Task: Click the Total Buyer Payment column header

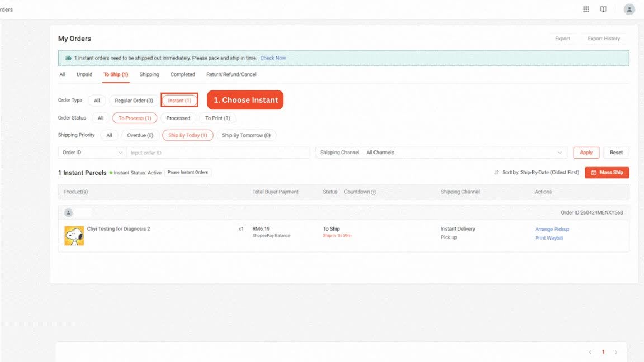Action: [275, 192]
